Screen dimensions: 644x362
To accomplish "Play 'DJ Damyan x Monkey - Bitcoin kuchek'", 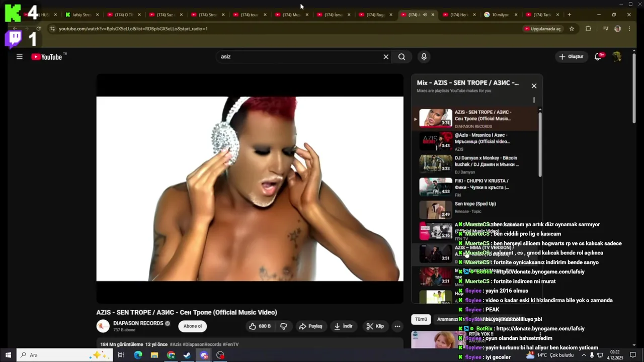I will 475,164.
